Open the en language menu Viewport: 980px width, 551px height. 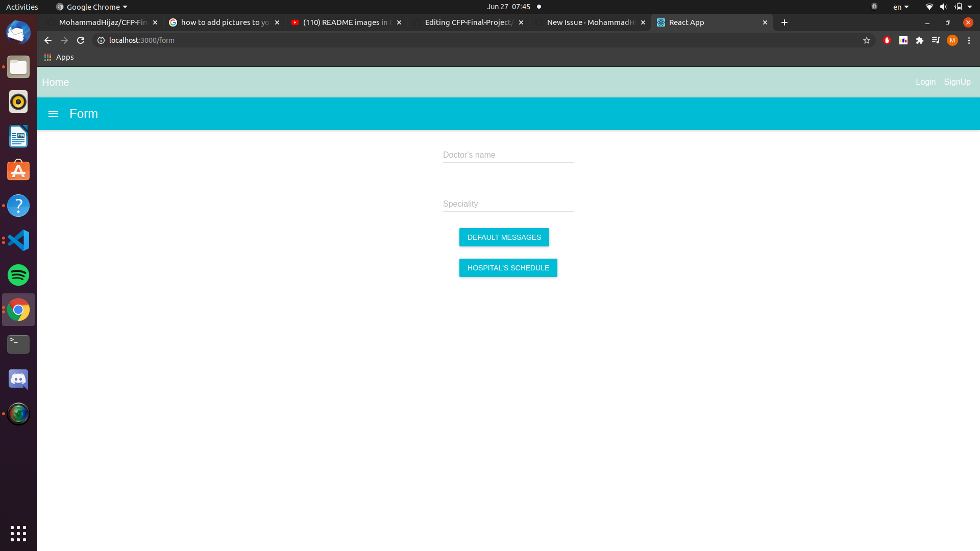(900, 7)
